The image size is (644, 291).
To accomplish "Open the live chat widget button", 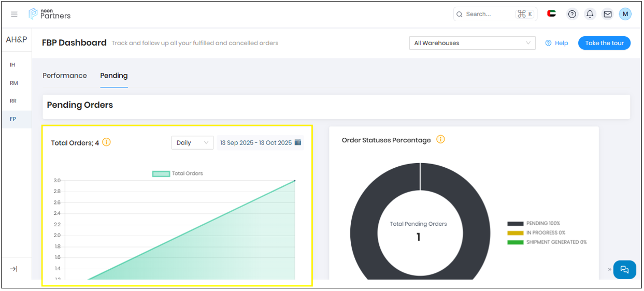I will tap(624, 269).
